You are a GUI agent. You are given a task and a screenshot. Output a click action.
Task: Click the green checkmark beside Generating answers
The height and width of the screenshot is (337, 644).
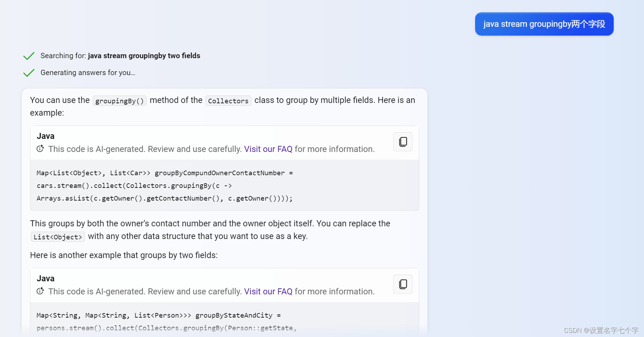(x=29, y=73)
